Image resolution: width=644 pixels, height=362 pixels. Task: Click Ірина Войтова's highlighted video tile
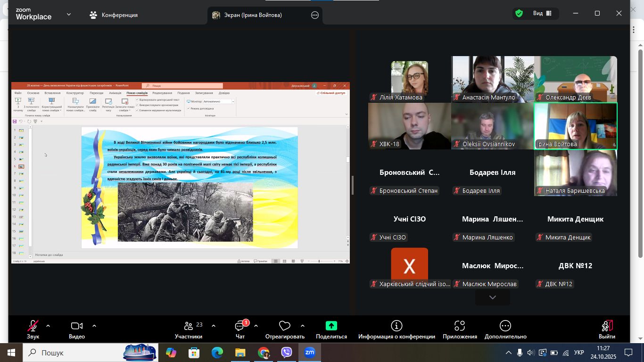tap(575, 126)
